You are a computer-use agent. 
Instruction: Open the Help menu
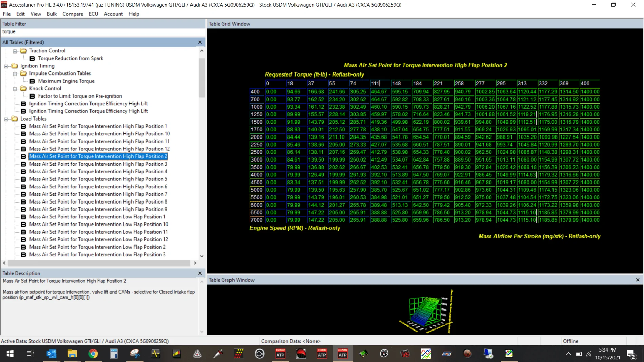(x=134, y=14)
